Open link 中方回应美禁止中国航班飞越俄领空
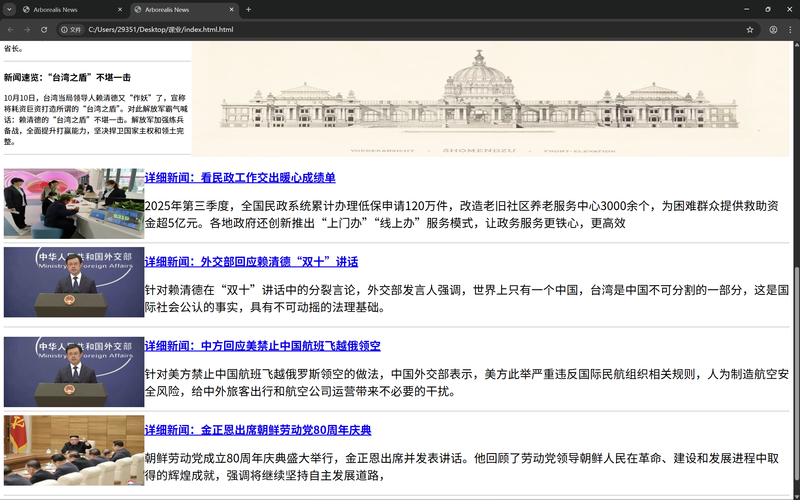This screenshot has width=800, height=500. pyautogui.click(x=262, y=346)
